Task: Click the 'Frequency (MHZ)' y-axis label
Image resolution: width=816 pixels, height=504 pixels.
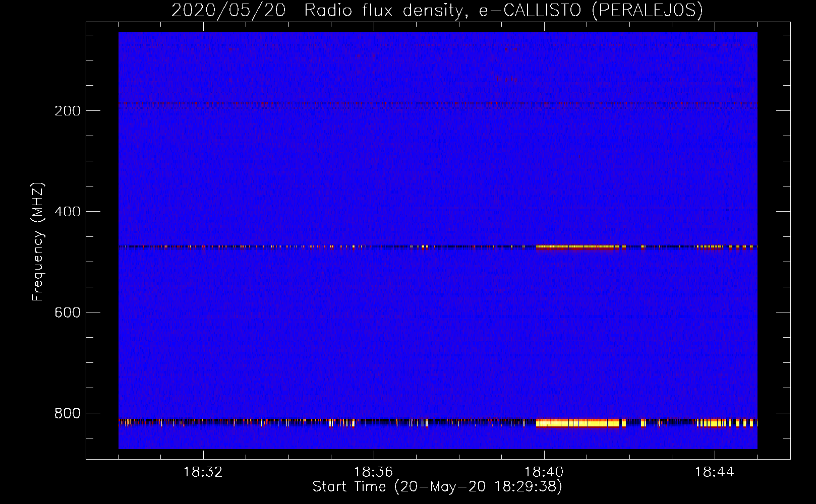Action: (x=38, y=242)
